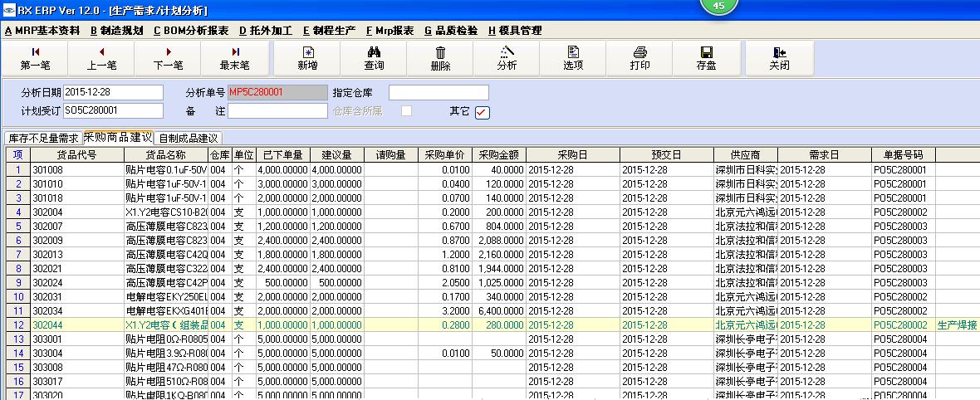Click purchase amount 6,400.0000
This screenshot has width=980, height=400.
pos(502,311)
